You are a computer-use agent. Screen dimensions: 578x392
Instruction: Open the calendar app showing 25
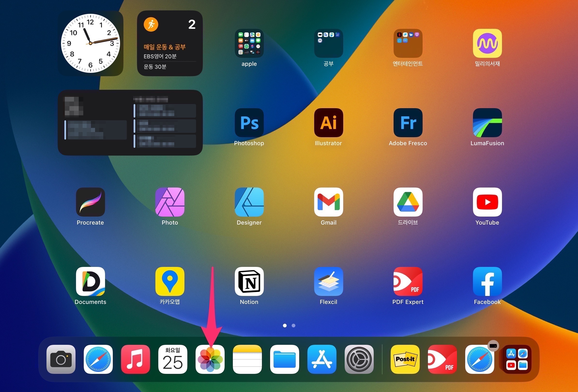(x=173, y=359)
